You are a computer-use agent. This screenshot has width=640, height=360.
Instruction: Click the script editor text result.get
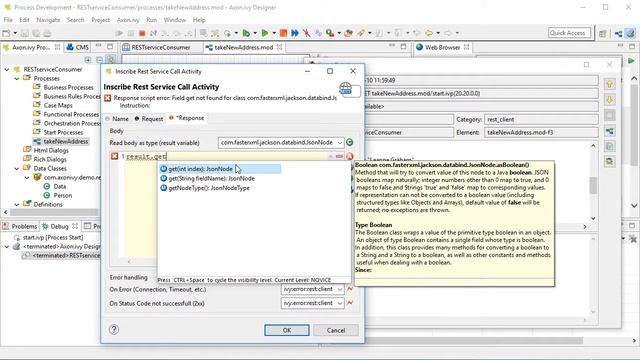pos(146,156)
